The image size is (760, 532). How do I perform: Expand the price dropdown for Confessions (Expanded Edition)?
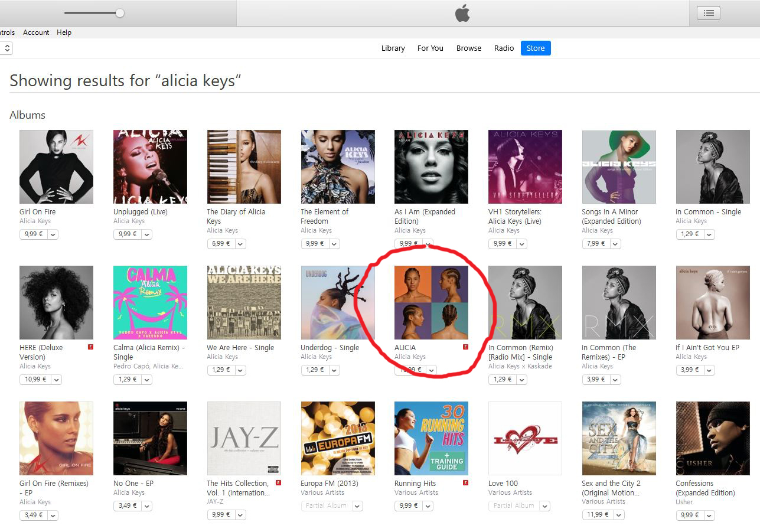pos(709,515)
